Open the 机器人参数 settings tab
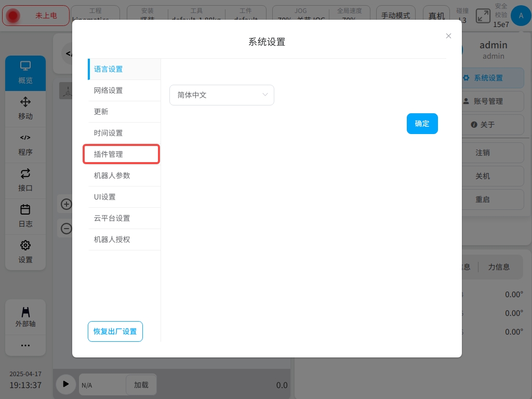Screen dimensions: 532x399 (122, 176)
